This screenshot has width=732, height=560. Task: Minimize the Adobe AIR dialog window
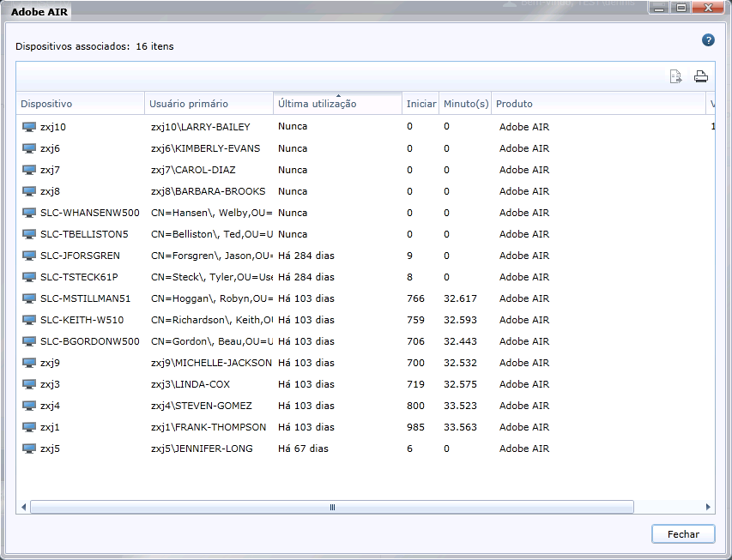click(x=659, y=8)
